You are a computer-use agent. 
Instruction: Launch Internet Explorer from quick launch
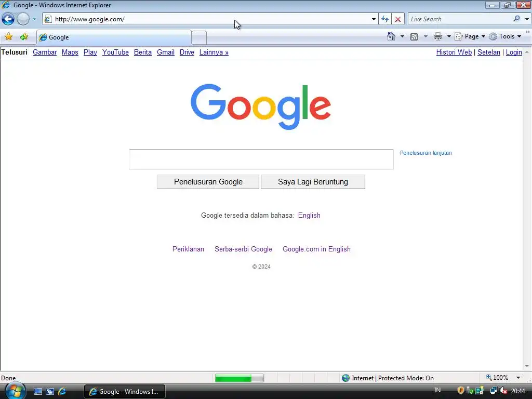pos(62,392)
